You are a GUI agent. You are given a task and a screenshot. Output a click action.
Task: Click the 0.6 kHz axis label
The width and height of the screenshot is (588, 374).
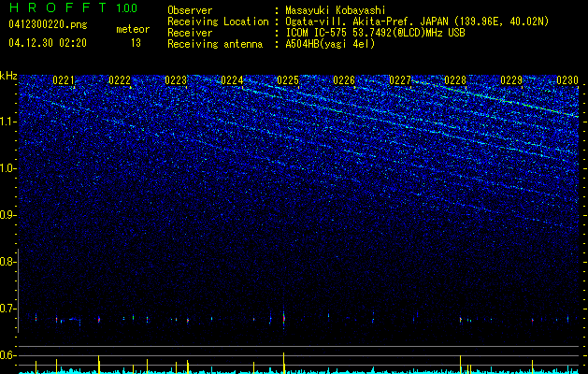point(8,355)
